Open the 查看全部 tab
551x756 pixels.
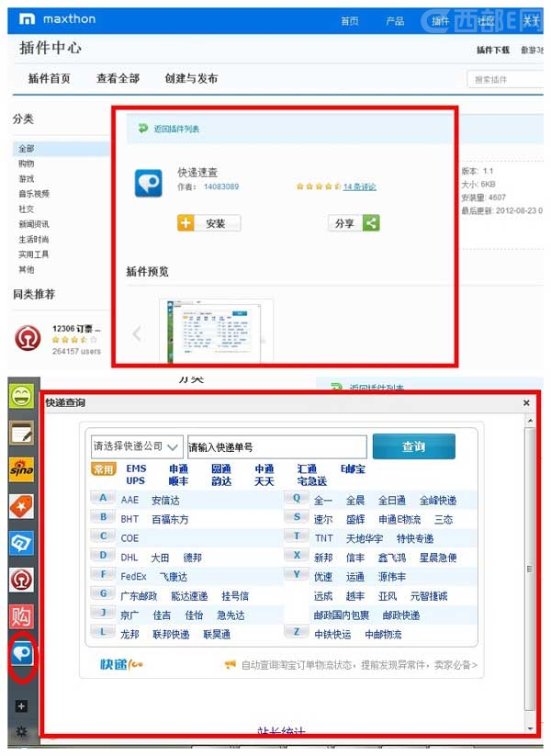tap(118, 78)
